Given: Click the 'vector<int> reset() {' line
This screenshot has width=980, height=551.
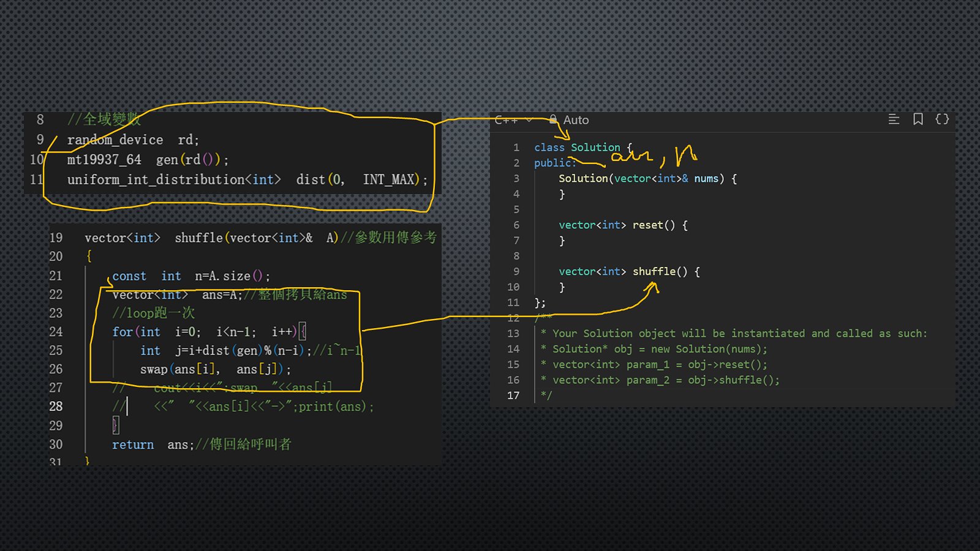Looking at the screenshot, I should coord(623,225).
